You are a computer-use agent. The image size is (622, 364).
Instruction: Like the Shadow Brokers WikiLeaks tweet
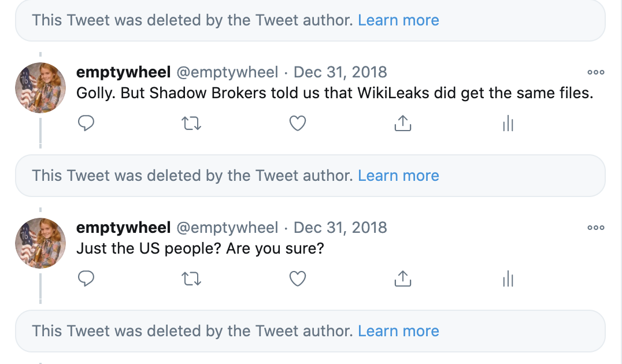coord(297,123)
